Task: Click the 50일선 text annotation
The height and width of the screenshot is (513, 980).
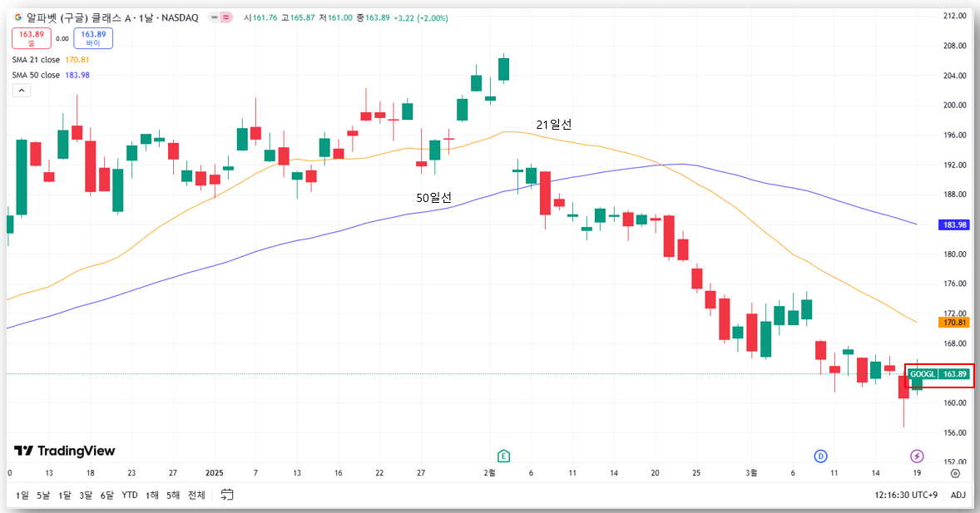Action: tap(433, 197)
